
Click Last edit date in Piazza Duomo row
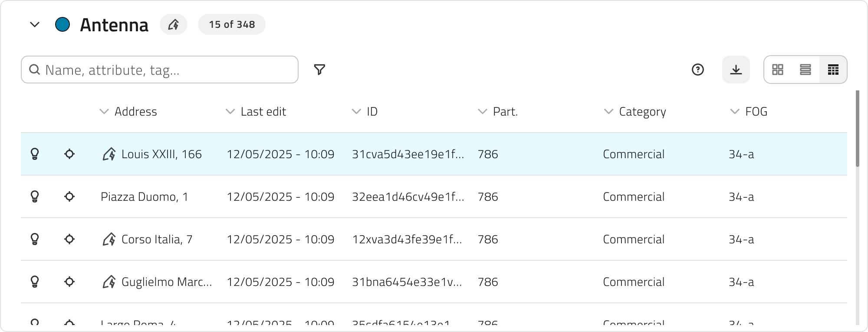click(x=280, y=197)
